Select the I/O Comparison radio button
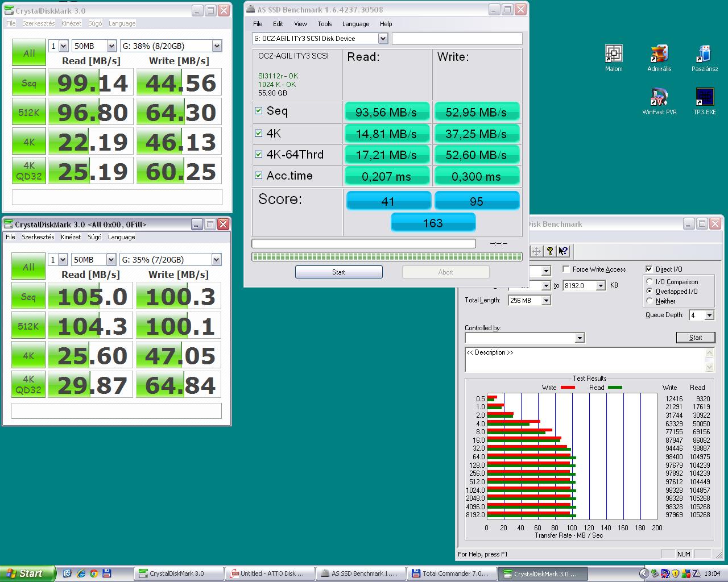Viewport: 728px width, 582px height. click(650, 282)
